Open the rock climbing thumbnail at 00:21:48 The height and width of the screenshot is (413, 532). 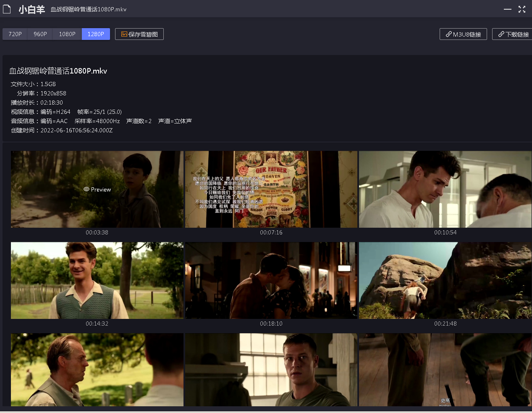pos(446,281)
